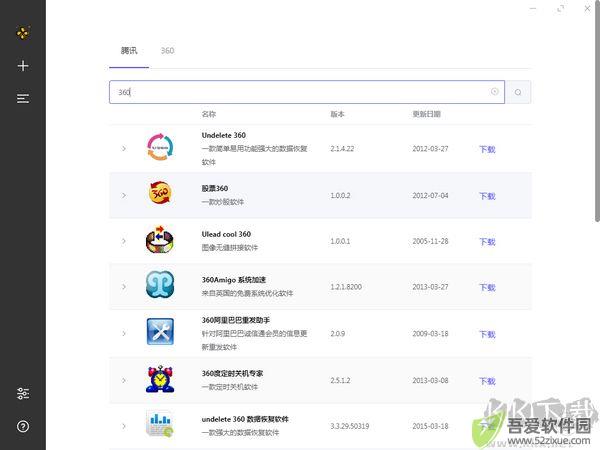Click the vertical scrollbar thumb

pyautogui.click(x=597, y=111)
